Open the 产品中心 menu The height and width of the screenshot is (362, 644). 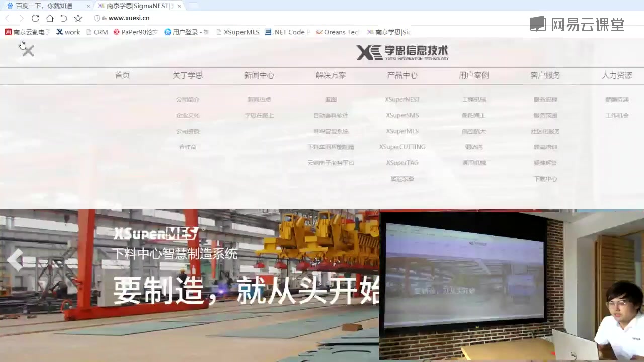[402, 75]
